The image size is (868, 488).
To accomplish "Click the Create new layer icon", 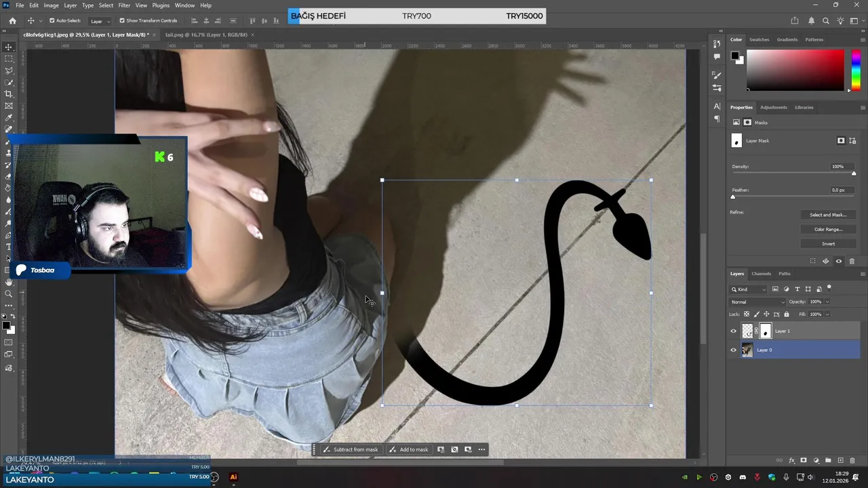I will [841, 460].
